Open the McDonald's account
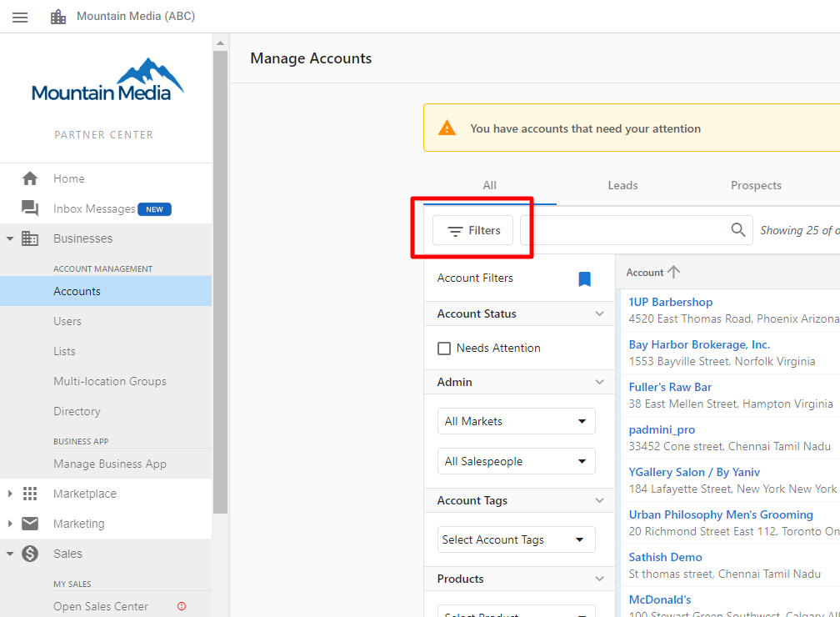 click(x=660, y=599)
